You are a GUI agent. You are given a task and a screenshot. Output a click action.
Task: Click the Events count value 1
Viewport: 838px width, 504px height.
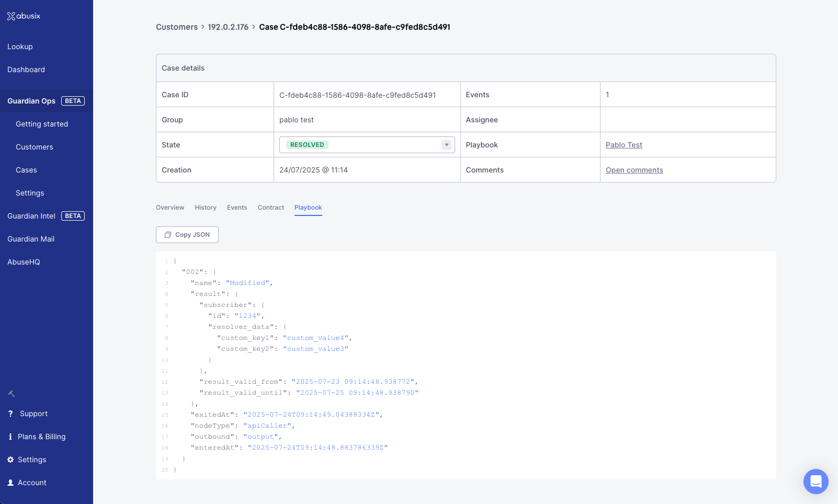607,95
